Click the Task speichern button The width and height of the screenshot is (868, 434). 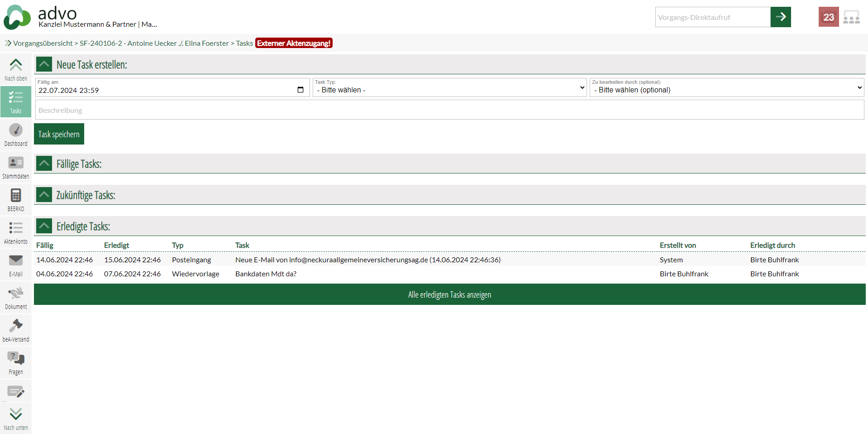pyautogui.click(x=59, y=134)
